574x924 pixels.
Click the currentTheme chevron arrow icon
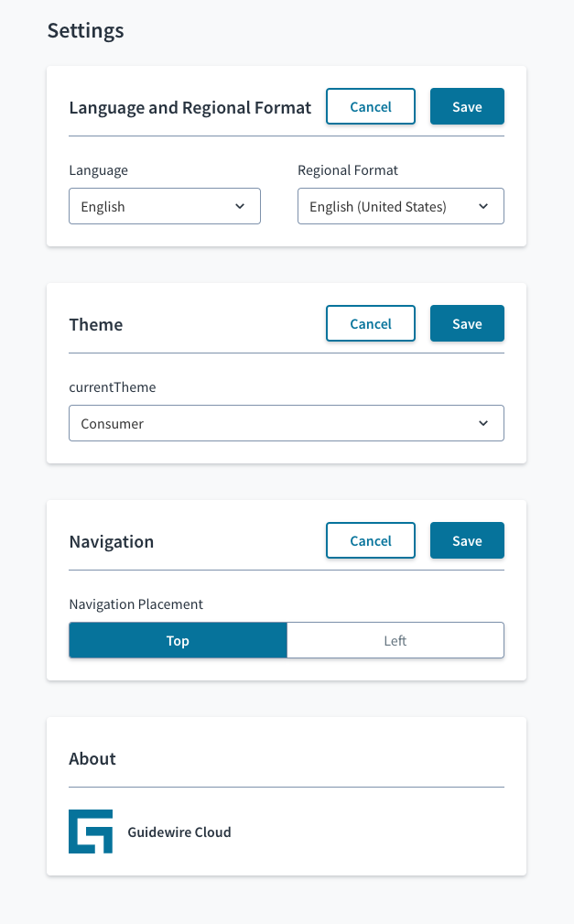483,423
